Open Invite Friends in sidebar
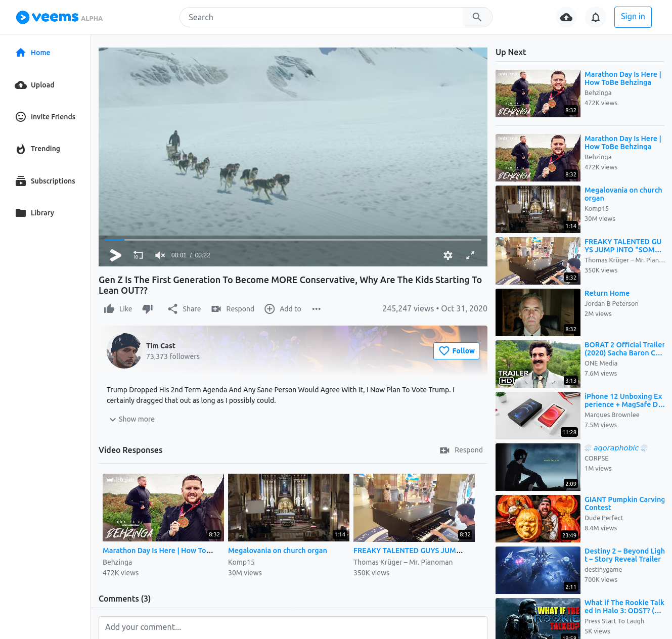 tap(45, 117)
